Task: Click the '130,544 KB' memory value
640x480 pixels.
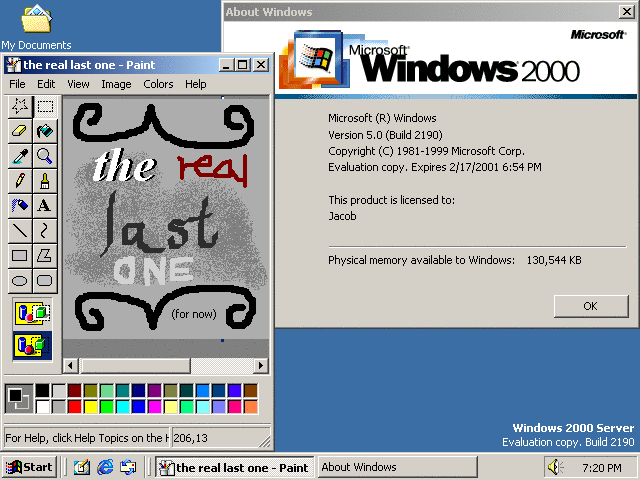Action: tap(554, 260)
